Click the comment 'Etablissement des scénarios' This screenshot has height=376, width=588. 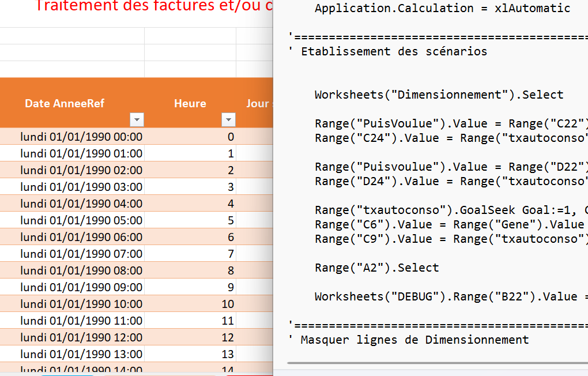coord(394,51)
